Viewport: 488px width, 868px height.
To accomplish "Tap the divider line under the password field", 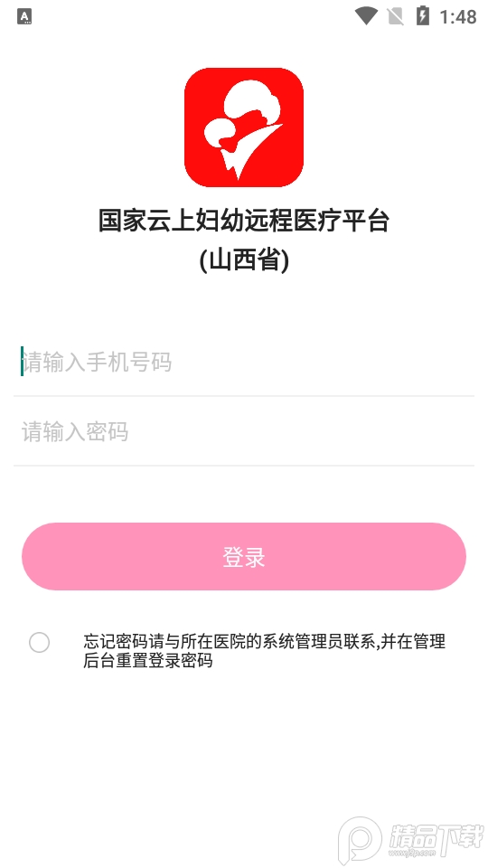I will tap(244, 466).
